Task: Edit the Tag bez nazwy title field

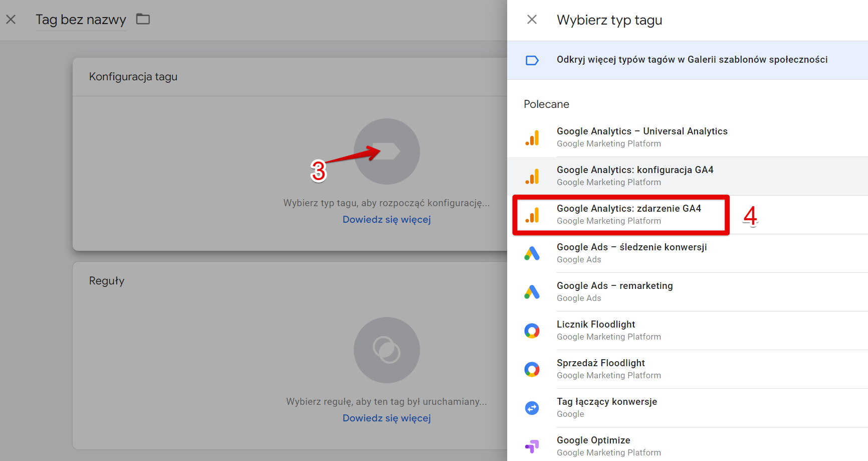Action: (81, 20)
